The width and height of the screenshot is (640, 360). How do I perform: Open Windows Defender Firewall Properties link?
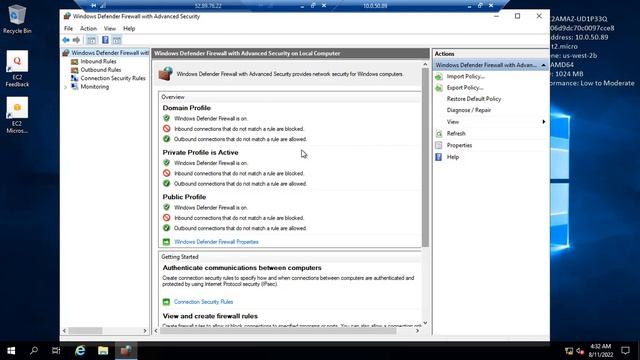(x=216, y=242)
